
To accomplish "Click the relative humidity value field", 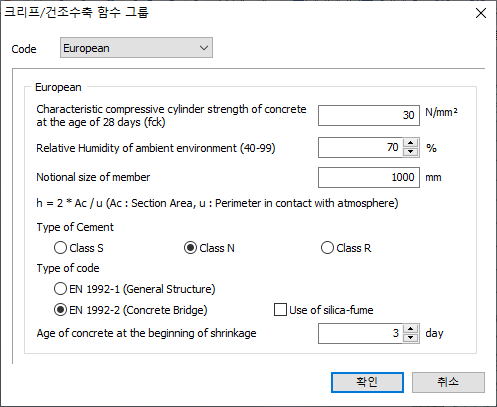I will [361, 147].
